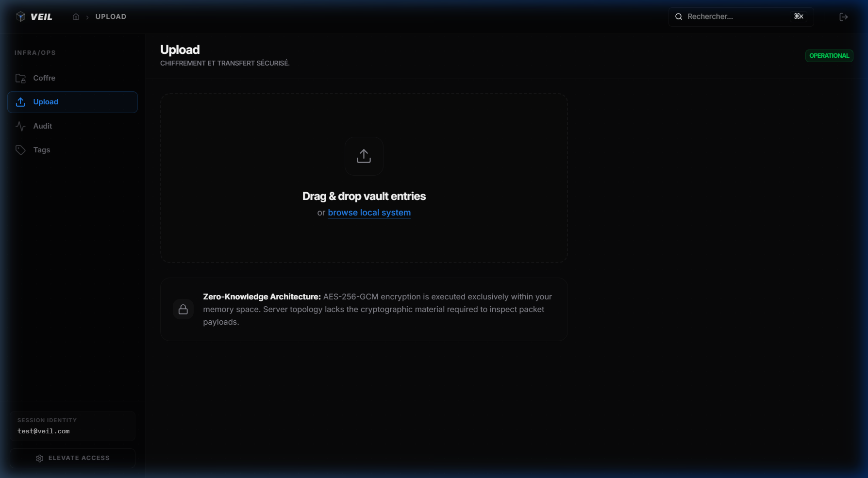Select the Upload sidebar item
This screenshot has height=478, width=868.
[x=72, y=102]
